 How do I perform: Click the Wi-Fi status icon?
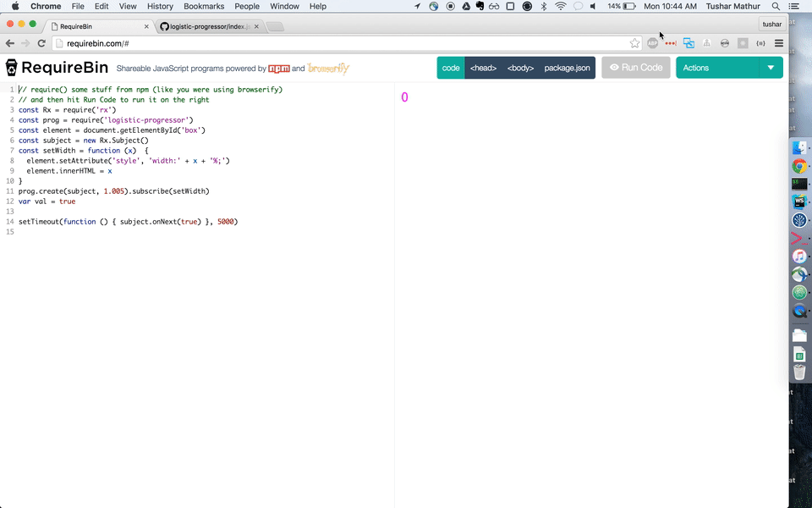pyautogui.click(x=560, y=6)
